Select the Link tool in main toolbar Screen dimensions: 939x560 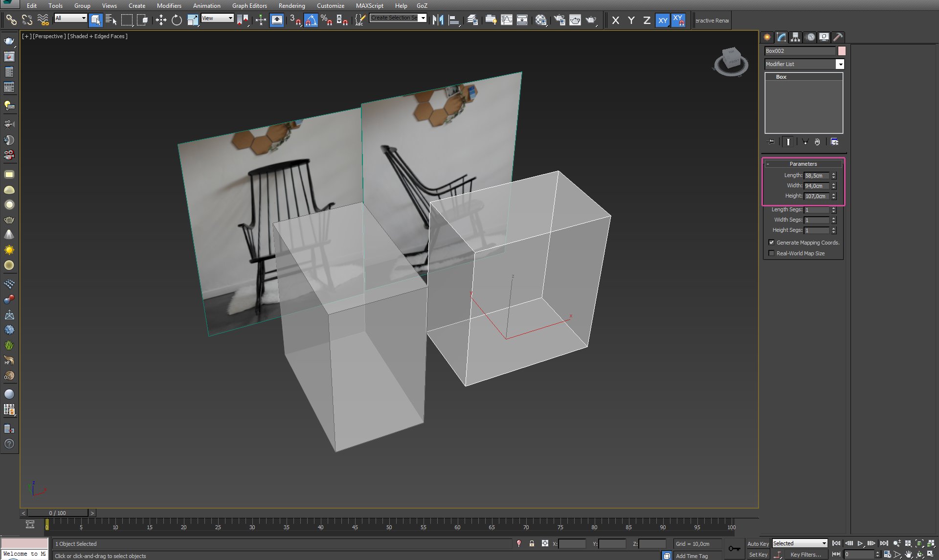tap(11, 20)
